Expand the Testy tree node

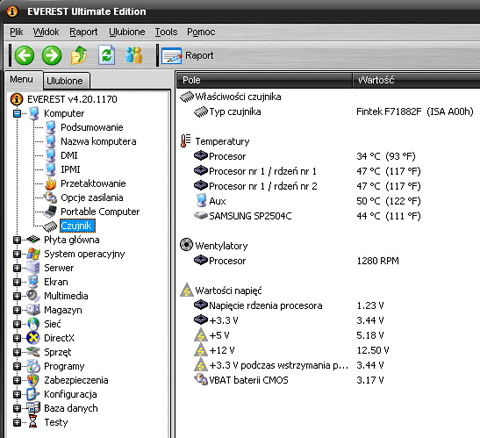pos(17,422)
